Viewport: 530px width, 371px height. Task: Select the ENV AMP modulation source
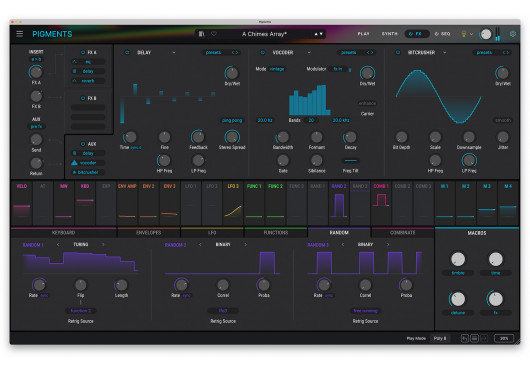point(127,203)
